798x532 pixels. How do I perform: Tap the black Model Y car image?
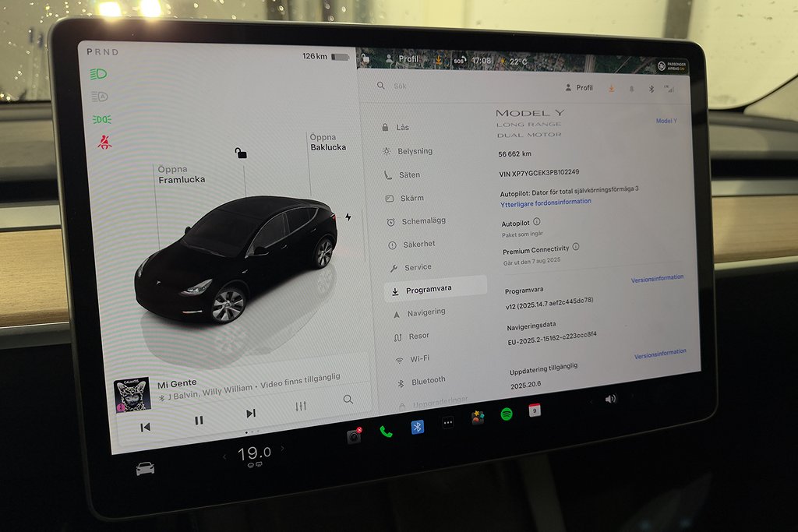point(237,259)
